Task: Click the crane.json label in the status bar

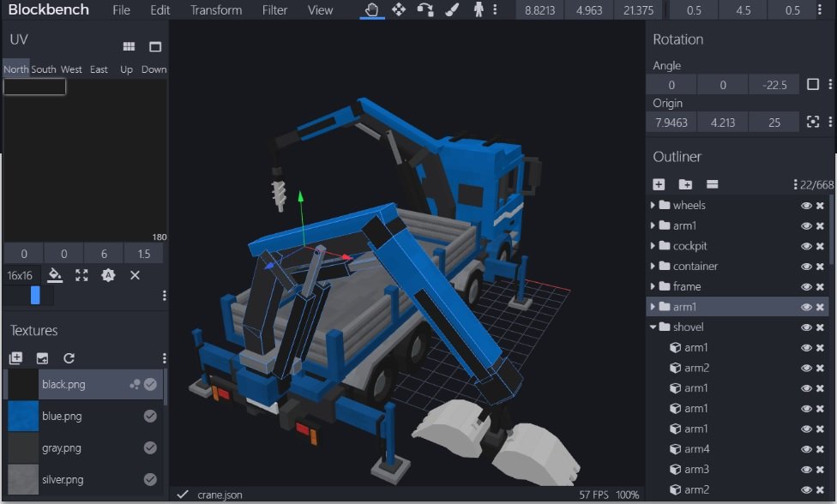Action: tap(219, 495)
